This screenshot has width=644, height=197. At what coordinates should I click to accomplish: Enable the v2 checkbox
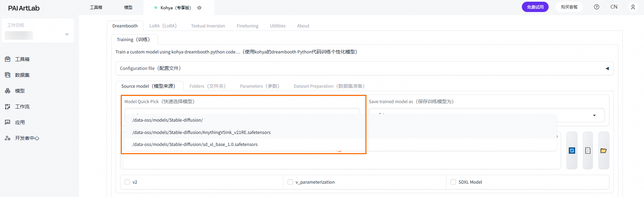point(127,182)
